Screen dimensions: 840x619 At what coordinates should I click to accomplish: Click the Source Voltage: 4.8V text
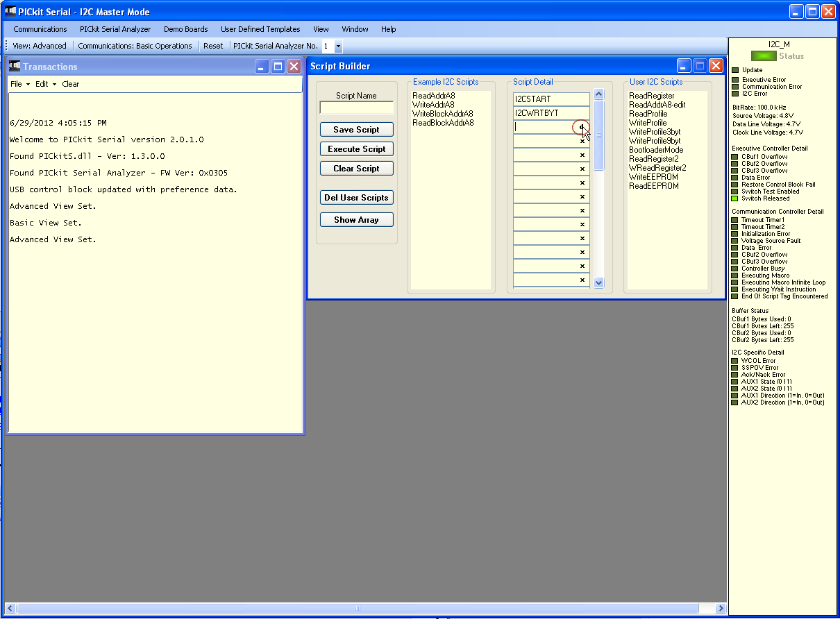763,115
